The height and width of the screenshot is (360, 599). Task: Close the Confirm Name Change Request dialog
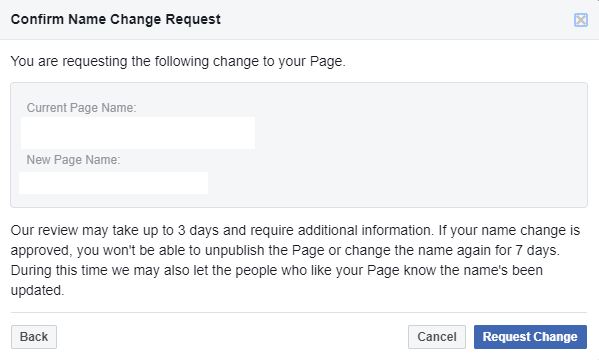point(581,20)
